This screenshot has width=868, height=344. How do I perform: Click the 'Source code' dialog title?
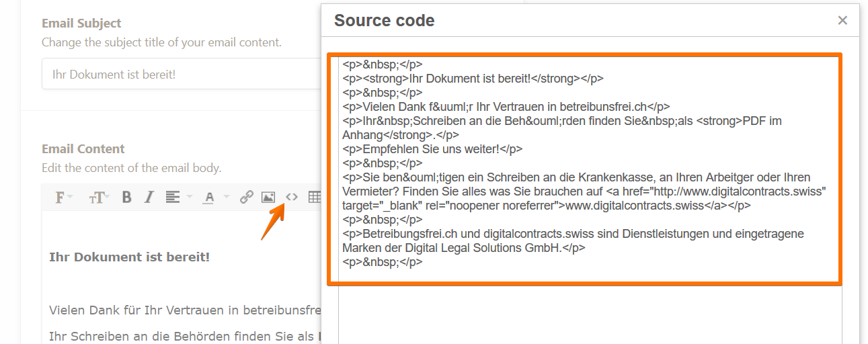[385, 21]
